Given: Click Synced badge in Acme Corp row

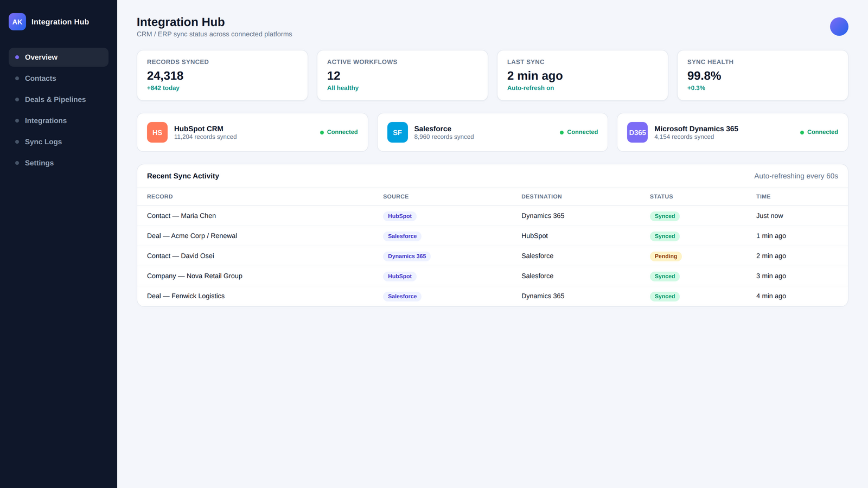Looking at the screenshot, I should [665, 236].
